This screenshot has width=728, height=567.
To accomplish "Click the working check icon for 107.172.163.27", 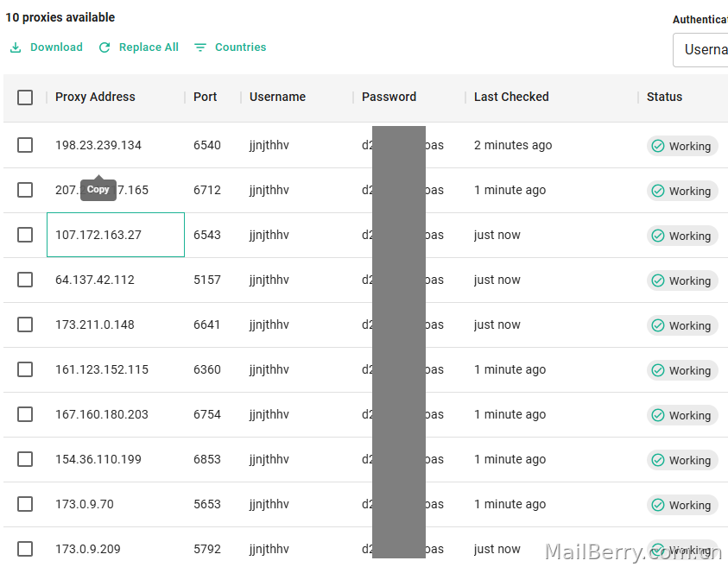I will (658, 236).
